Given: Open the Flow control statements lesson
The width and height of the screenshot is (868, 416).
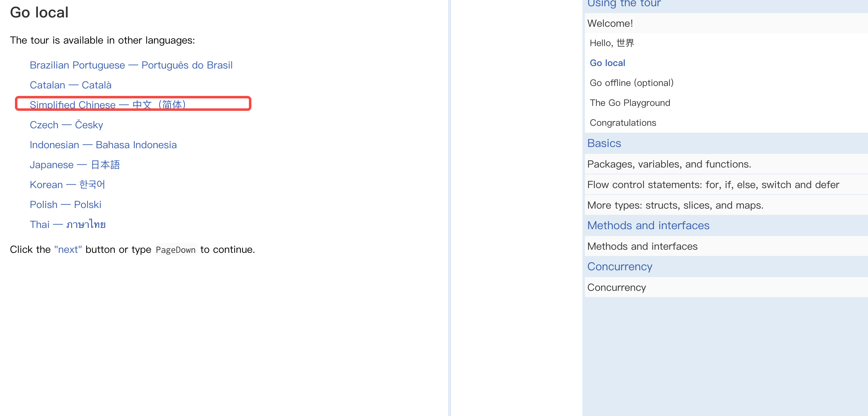Looking at the screenshot, I should pos(713,185).
